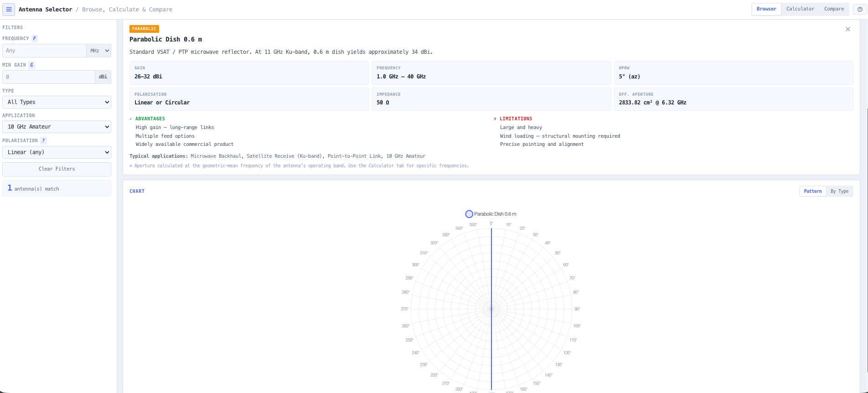Switch to the Calculator tab
Screen dimensions: 868x393
coord(800,9)
